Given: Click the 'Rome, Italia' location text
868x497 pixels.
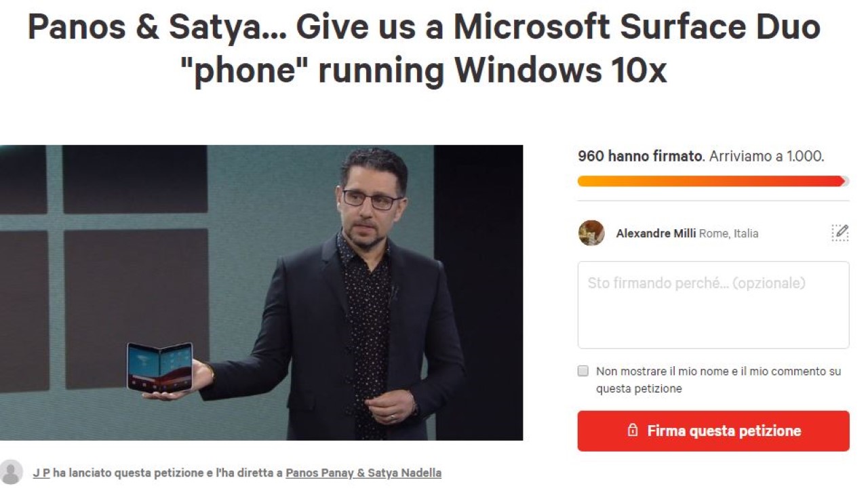Looking at the screenshot, I should (x=729, y=233).
